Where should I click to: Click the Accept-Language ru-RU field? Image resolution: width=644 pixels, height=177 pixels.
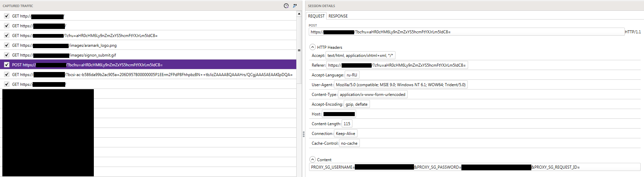pyautogui.click(x=352, y=75)
